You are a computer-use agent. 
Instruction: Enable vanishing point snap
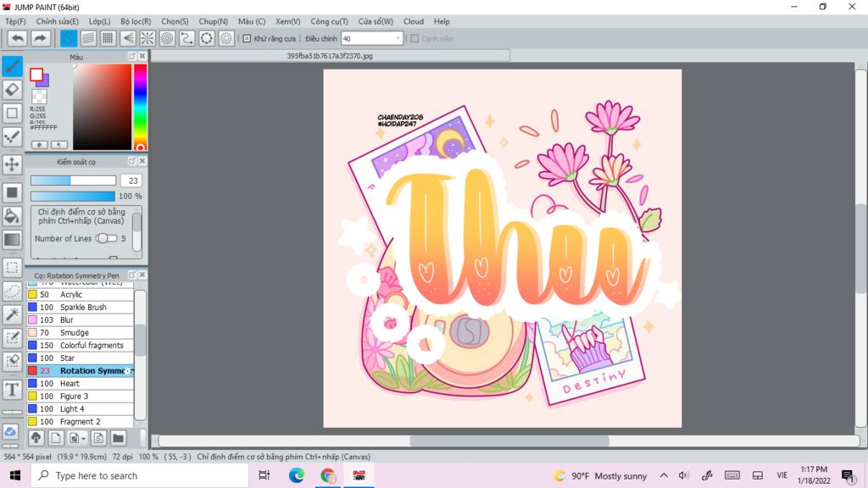pyautogui.click(x=128, y=38)
